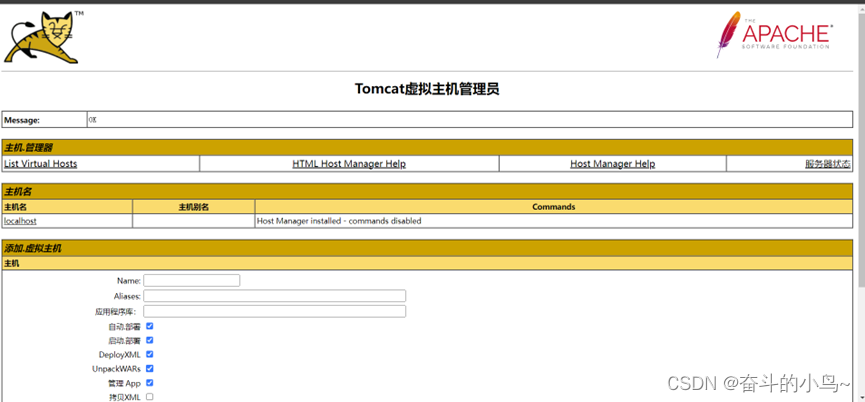Click the Message value 'OK'
865x402 pixels.
(x=93, y=120)
